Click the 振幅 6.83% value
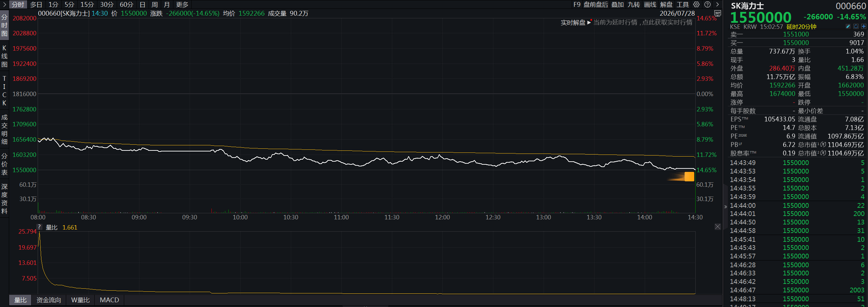868x307 pixels. tap(854, 76)
